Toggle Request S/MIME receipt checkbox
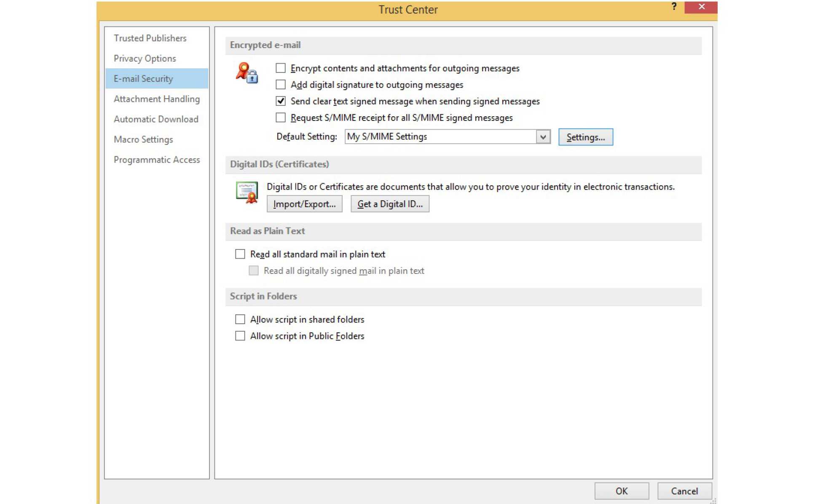 point(281,118)
